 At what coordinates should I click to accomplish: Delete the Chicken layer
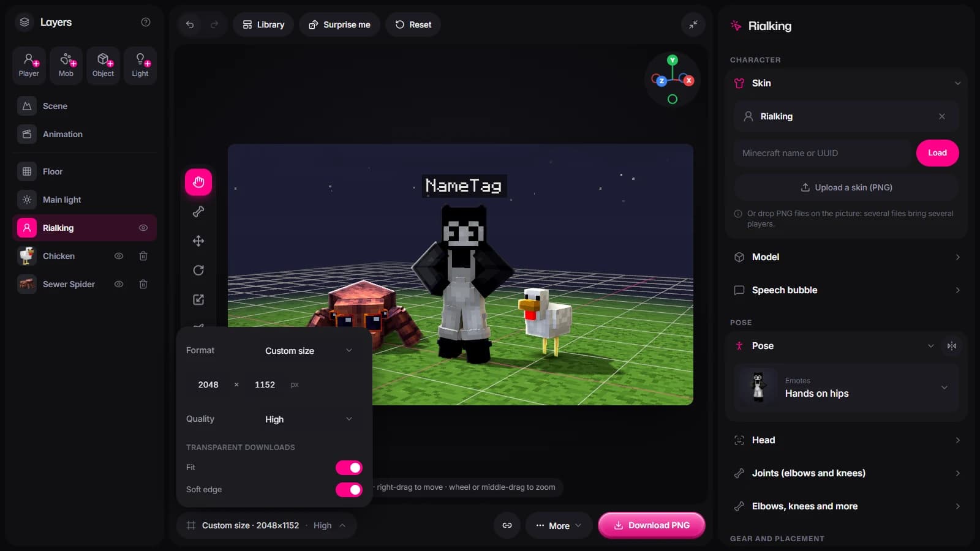tap(143, 256)
